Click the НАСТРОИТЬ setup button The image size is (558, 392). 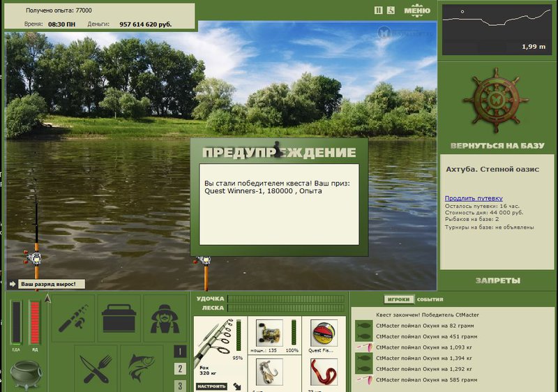click(211, 386)
